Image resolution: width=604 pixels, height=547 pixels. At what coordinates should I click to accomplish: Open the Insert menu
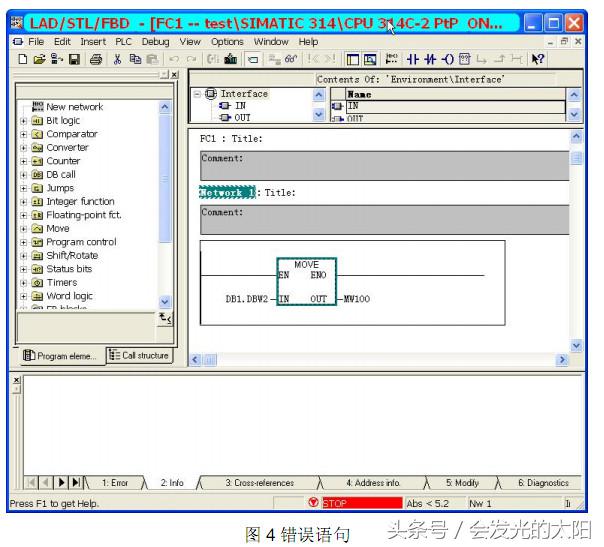click(x=93, y=42)
